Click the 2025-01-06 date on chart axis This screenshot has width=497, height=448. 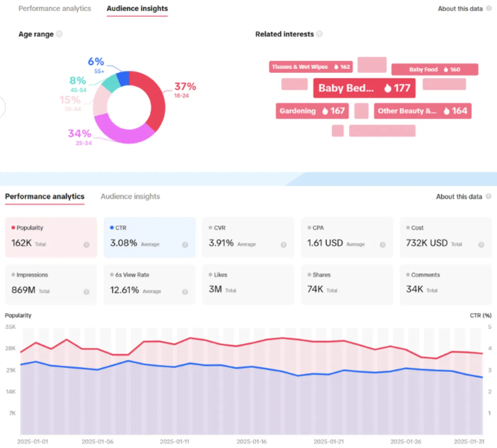[x=97, y=441]
